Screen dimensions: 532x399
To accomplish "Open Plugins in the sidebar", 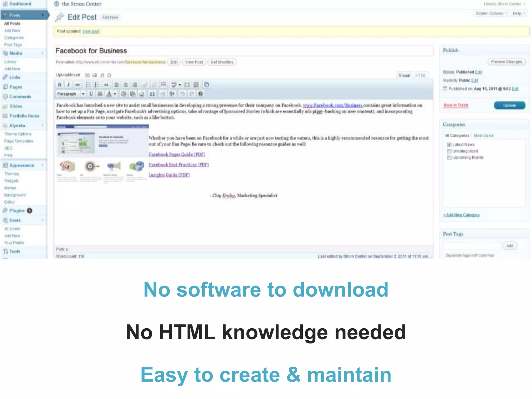I will coord(17,211).
